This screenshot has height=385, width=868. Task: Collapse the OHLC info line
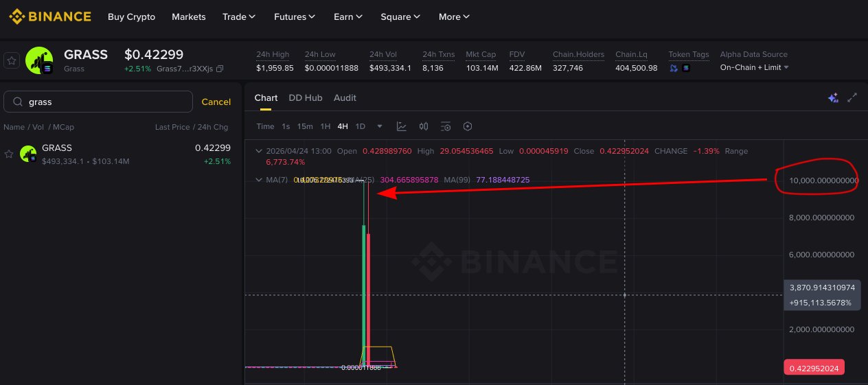(x=258, y=151)
